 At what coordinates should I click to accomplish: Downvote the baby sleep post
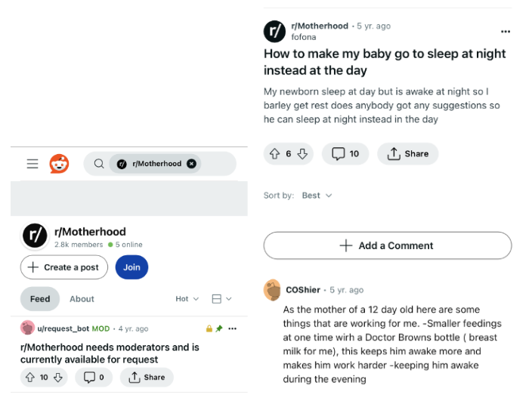point(302,154)
